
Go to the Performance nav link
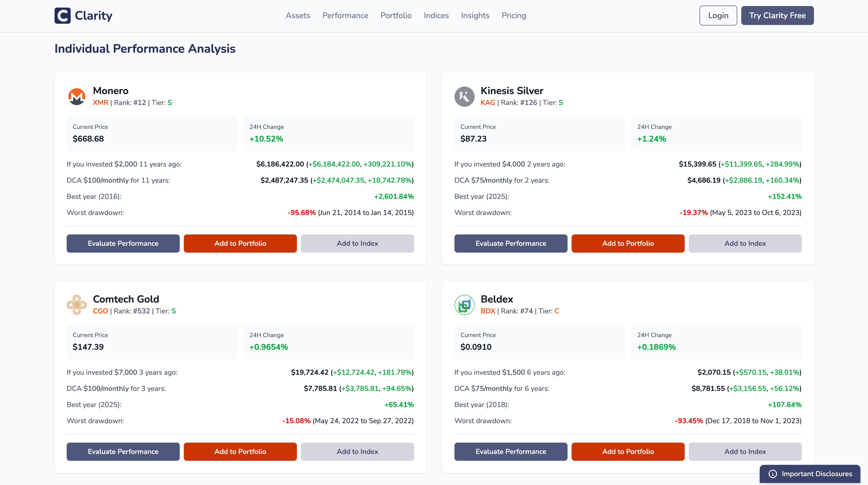pos(345,15)
